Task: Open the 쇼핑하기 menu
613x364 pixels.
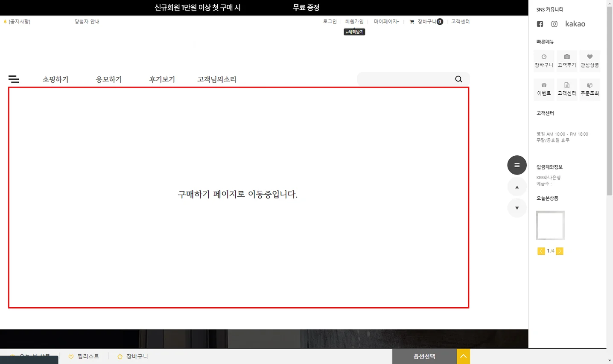Action: pos(55,79)
